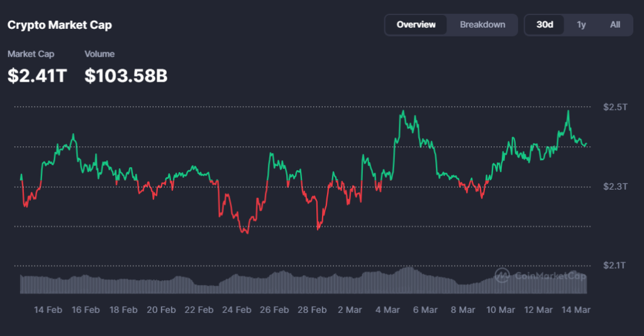This screenshot has height=336, width=644.
Task: Open the Breakdown tab
Action: 482,24
